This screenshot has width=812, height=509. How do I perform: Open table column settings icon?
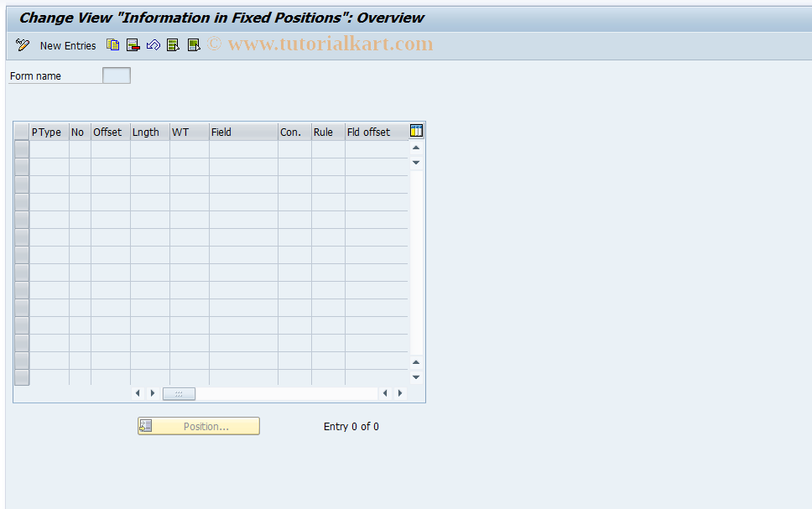(416, 131)
